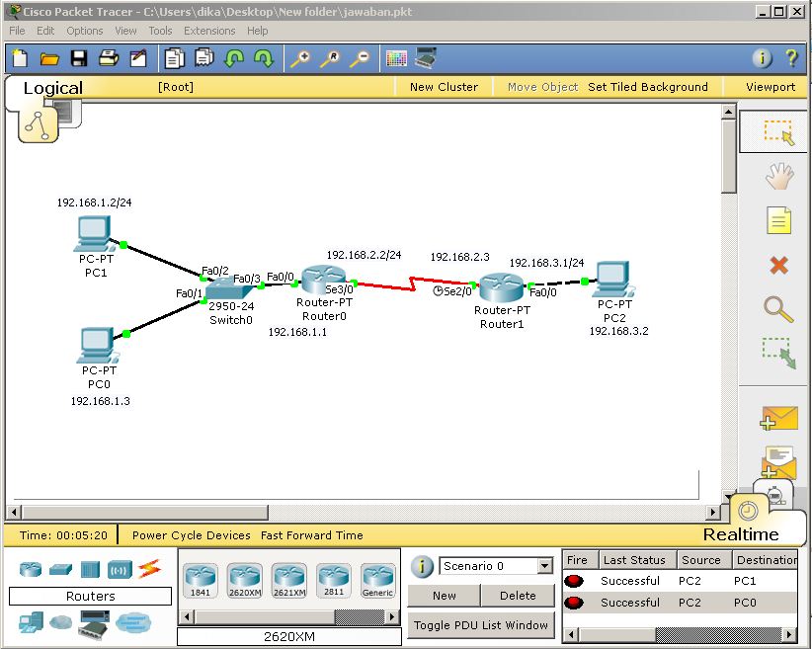Add a simple PDU envelope

[x=778, y=419]
